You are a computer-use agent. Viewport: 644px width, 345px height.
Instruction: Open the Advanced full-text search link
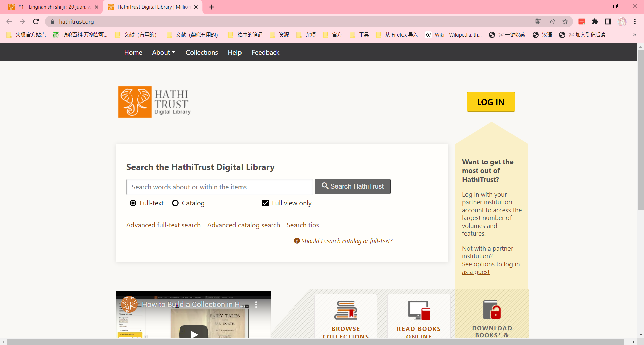pos(163,225)
